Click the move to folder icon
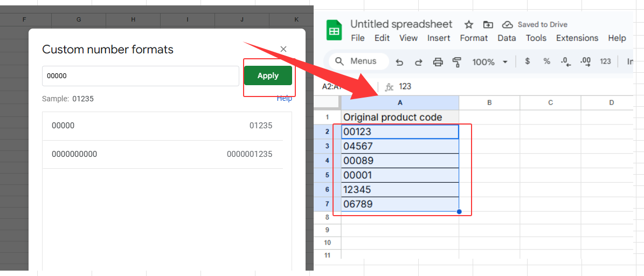The height and width of the screenshot is (276, 644). (x=488, y=24)
